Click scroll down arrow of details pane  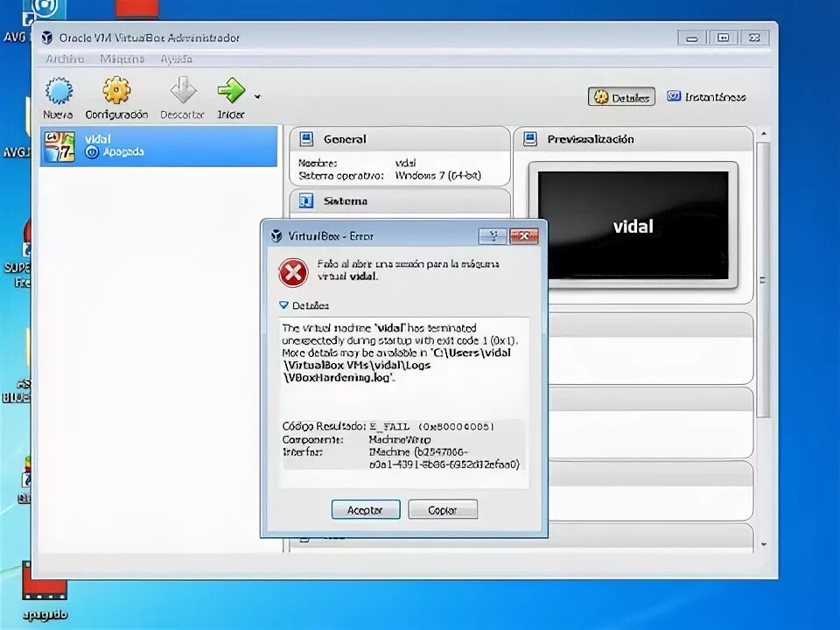pos(764,545)
